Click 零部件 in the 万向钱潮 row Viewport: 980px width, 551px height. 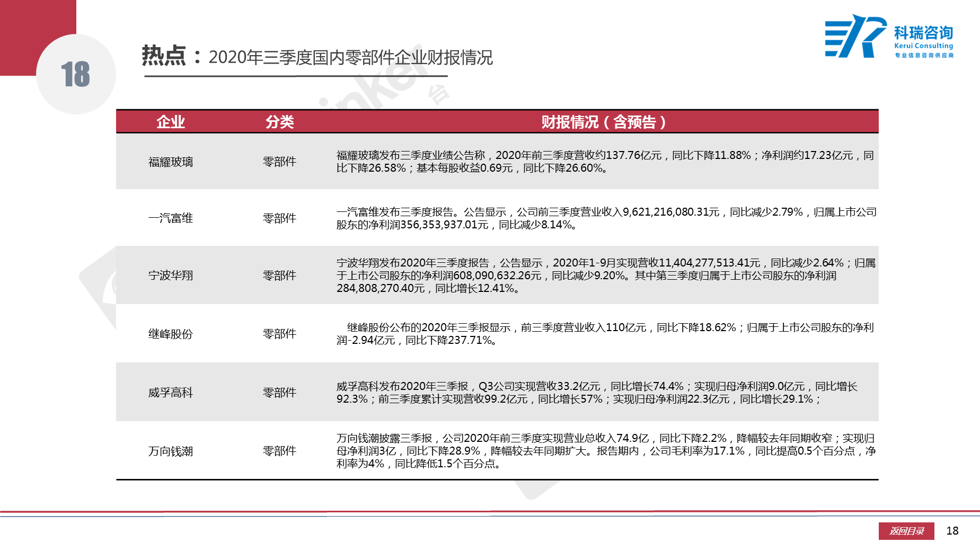coord(280,451)
